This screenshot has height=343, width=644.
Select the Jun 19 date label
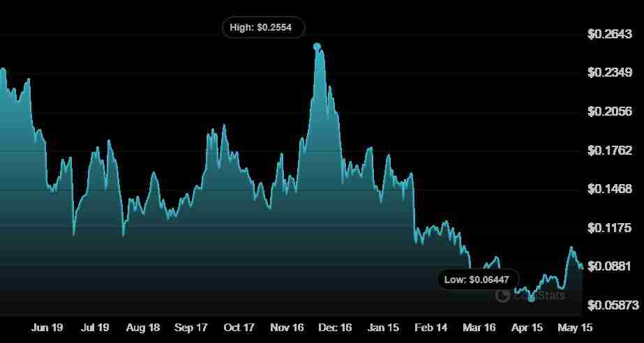click(47, 327)
